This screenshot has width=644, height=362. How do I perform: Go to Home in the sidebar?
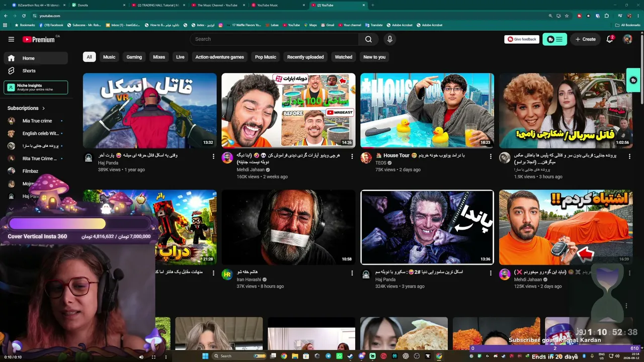pyautogui.click(x=36, y=58)
